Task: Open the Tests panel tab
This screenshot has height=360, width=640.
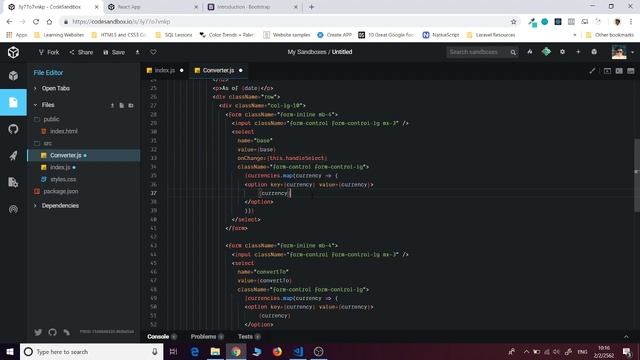Action: click(249, 337)
